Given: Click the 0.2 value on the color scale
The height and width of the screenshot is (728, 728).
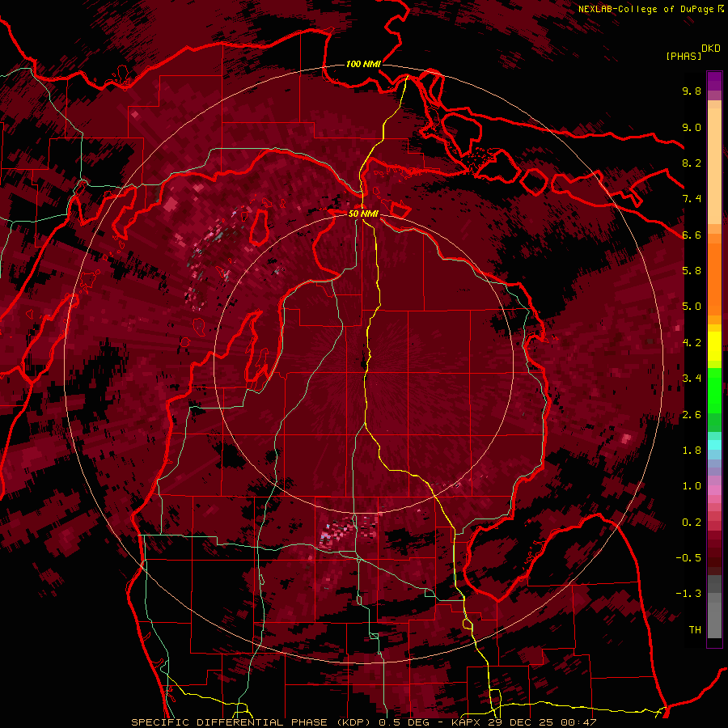Looking at the screenshot, I should click(x=692, y=523).
